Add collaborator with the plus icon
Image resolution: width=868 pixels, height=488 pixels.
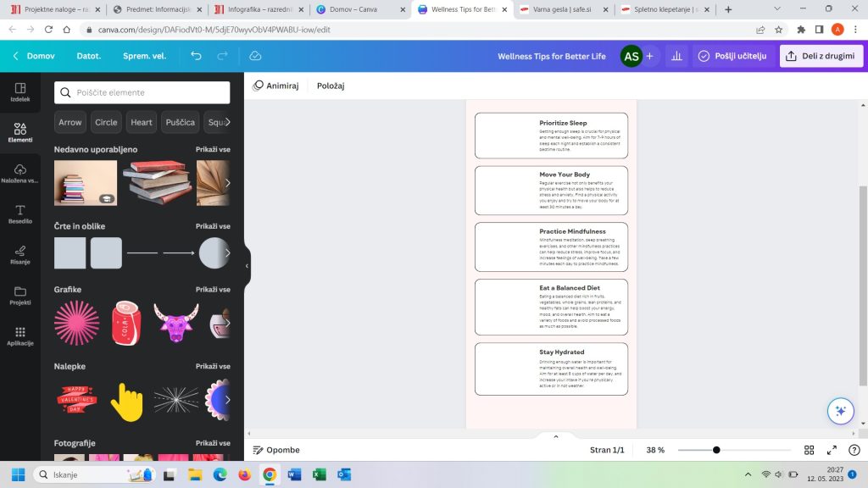coord(649,56)
